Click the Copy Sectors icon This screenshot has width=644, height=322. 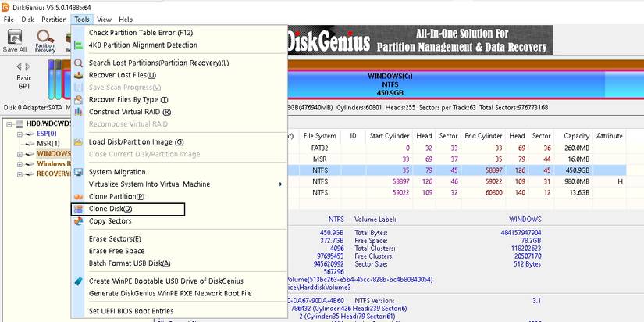click(x=78, y=221)
